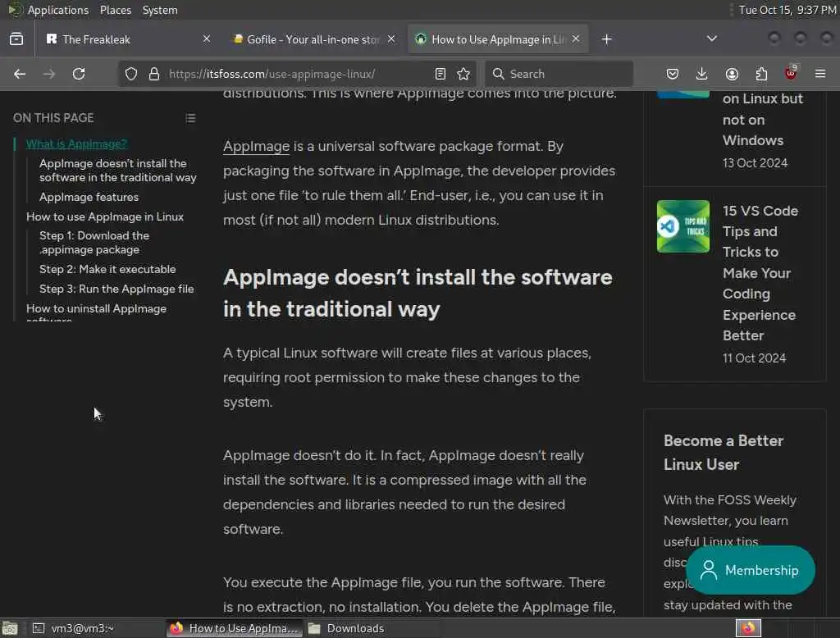
Task: Click the uBlock Origin extension icon
Action: pyautogui.click(x=791, y=73)
